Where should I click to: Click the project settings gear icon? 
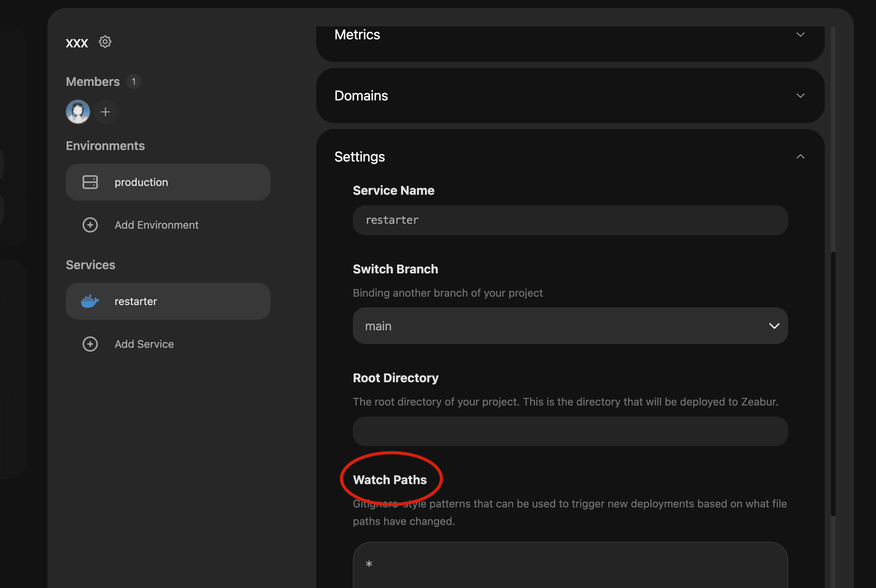tap(106, 41)
